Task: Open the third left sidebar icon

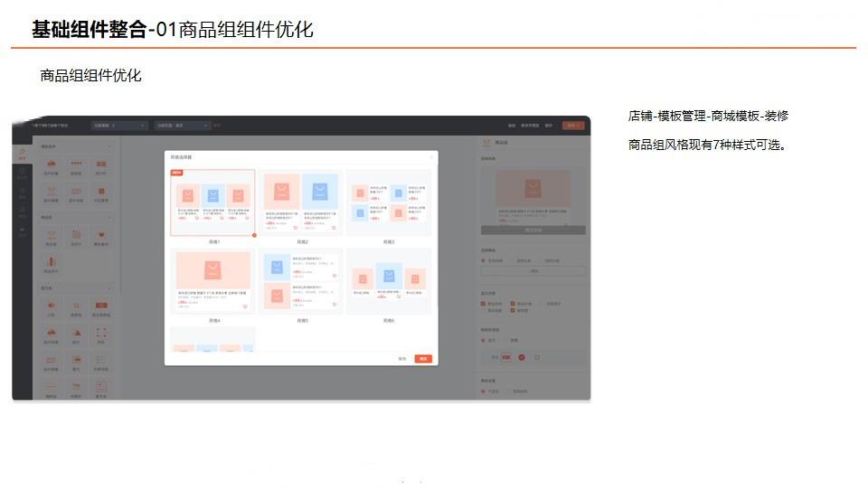Action: point(22,192)
